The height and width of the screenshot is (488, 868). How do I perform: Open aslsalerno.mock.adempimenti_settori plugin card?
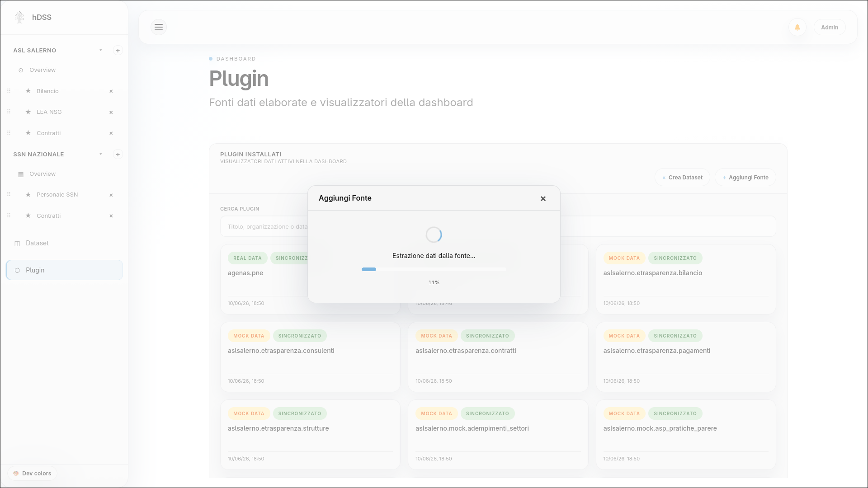point(498,435)
